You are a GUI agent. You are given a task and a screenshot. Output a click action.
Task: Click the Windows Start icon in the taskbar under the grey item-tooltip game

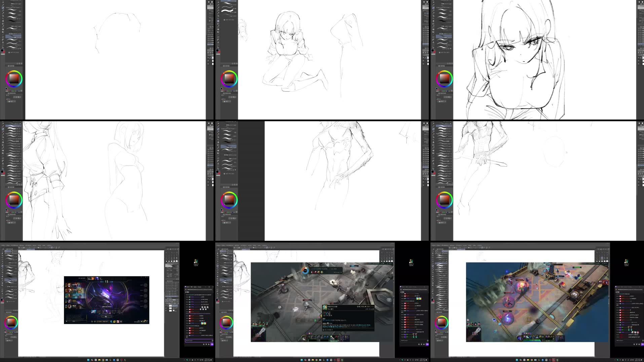point(302,360)
